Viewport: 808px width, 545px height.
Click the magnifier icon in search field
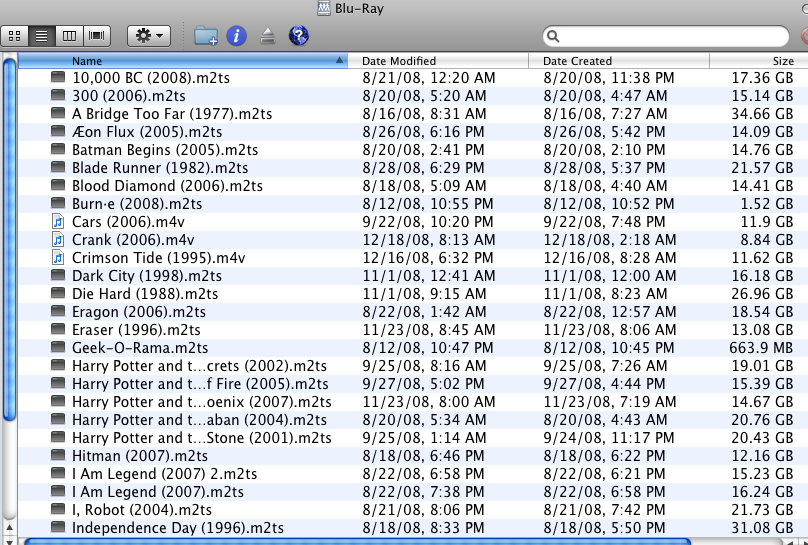553,36
